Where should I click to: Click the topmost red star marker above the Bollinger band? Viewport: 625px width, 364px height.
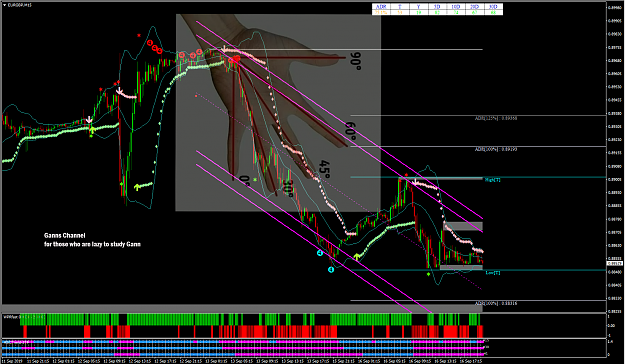139,35
